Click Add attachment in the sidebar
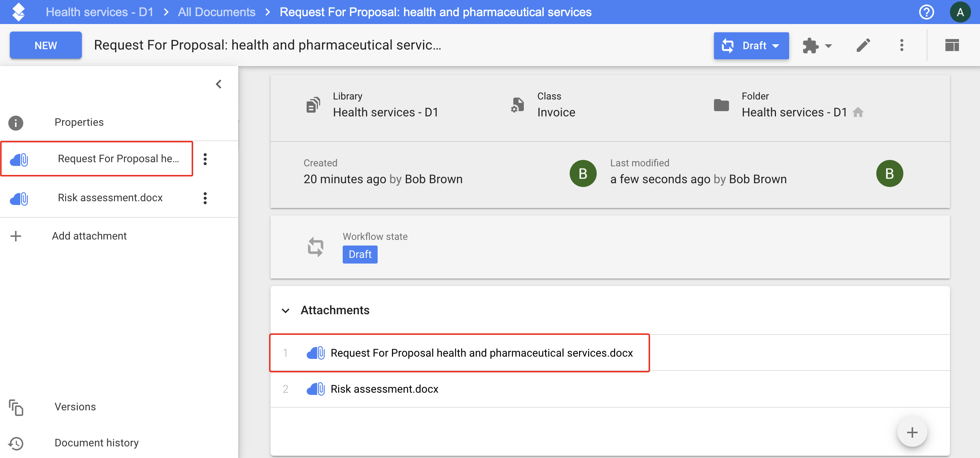This screenshot has width=980, height=458. point(89,236)
